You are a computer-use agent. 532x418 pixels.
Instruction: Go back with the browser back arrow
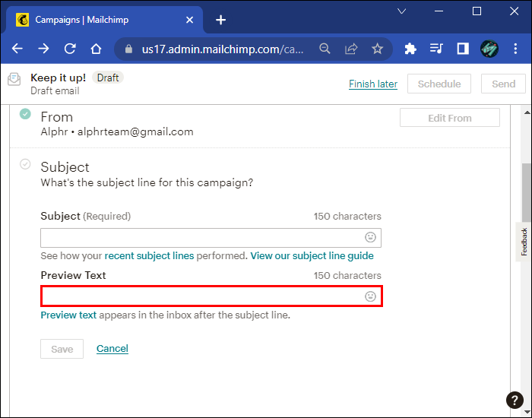tap(17, 49)
